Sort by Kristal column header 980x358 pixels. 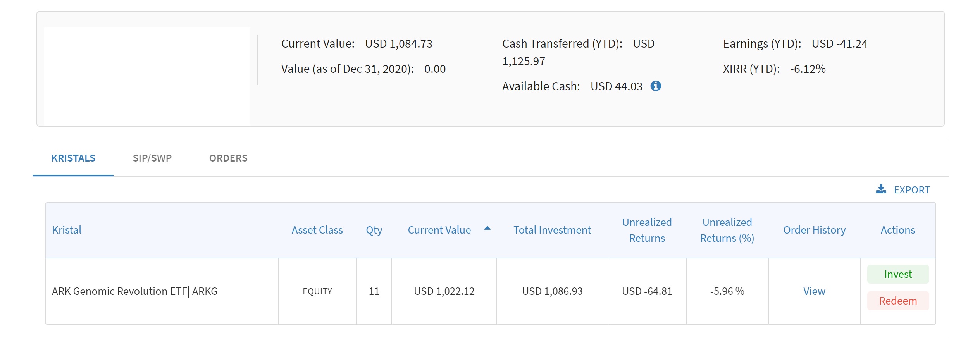point(67,230)
